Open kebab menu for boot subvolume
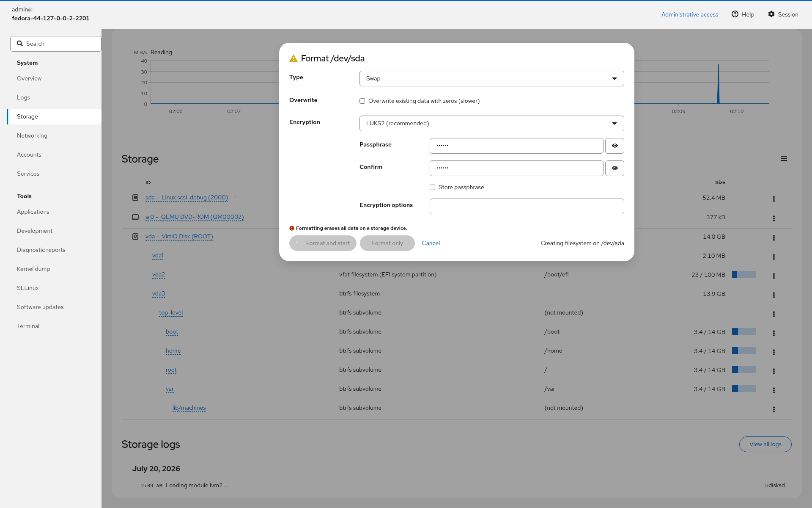The width and height of the screenshot is (812, 508). coord(774,333)
